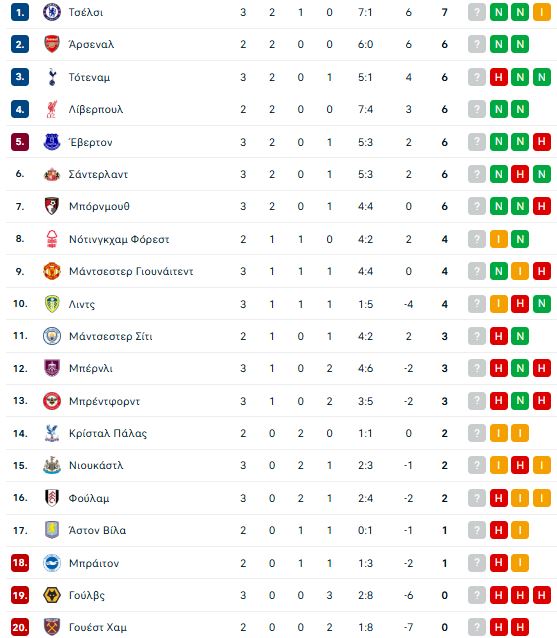Open the Brighton club crest
Image resolution: width=557 pixels, height=638 pixels.
point(52,563)
